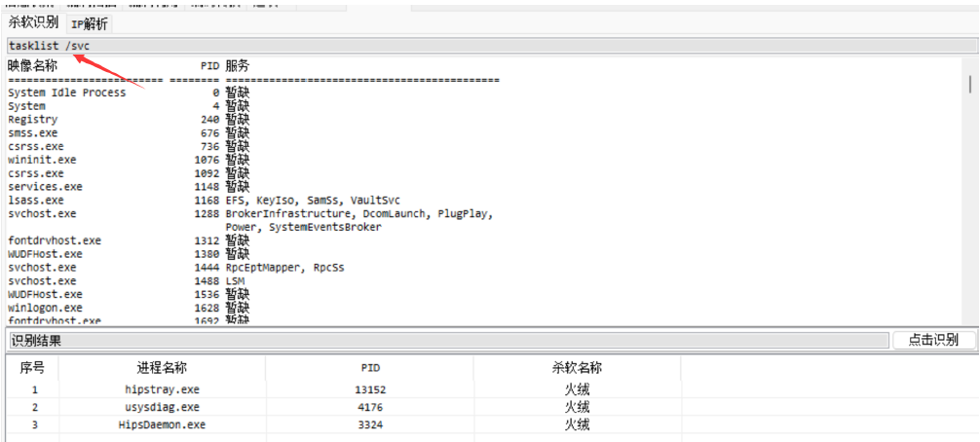Click the Registry process line
Screen dimensions: 980x442
click(x=129, y=119)
